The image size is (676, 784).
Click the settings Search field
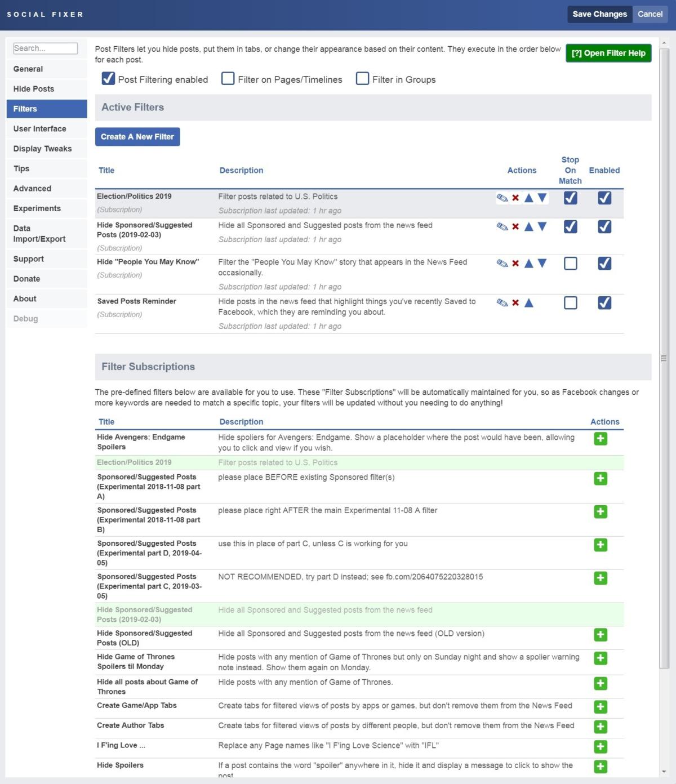click(45, 48)
